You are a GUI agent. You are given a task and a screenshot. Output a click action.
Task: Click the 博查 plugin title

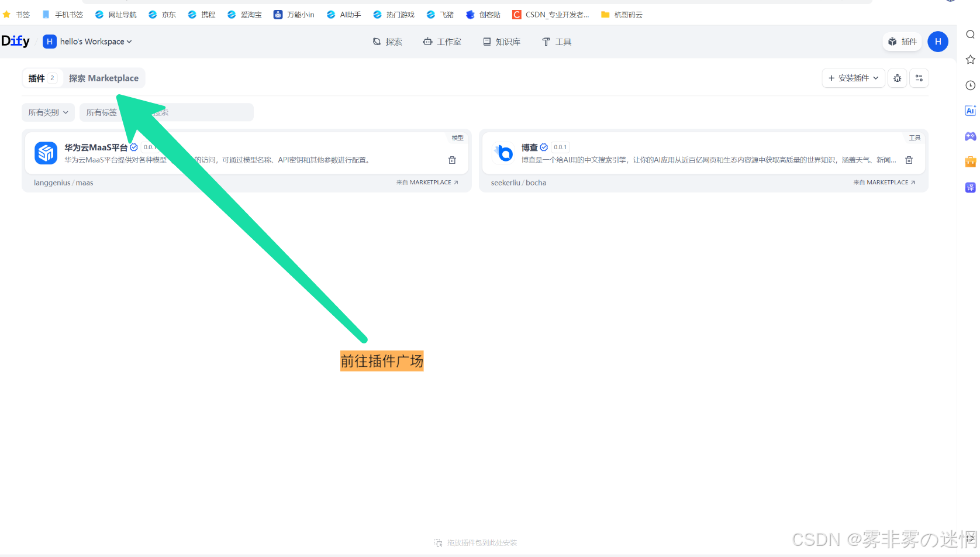(x=529, y=147)
